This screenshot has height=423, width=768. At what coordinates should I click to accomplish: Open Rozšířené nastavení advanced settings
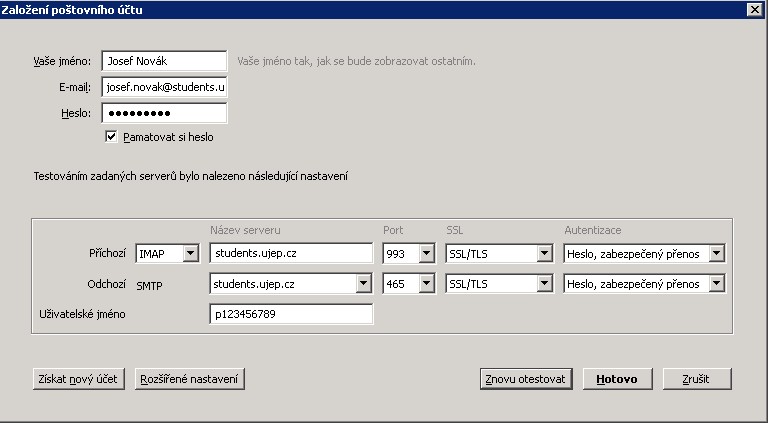[x=190, y=379]
